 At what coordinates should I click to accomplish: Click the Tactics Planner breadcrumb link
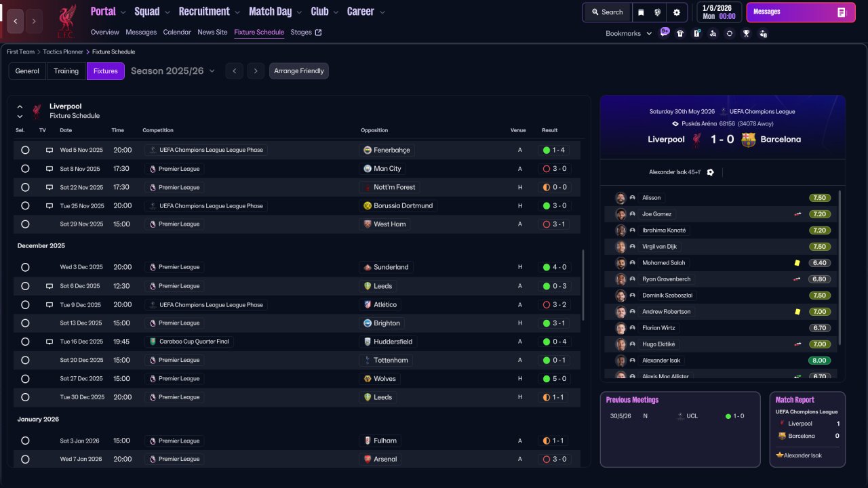64,52
